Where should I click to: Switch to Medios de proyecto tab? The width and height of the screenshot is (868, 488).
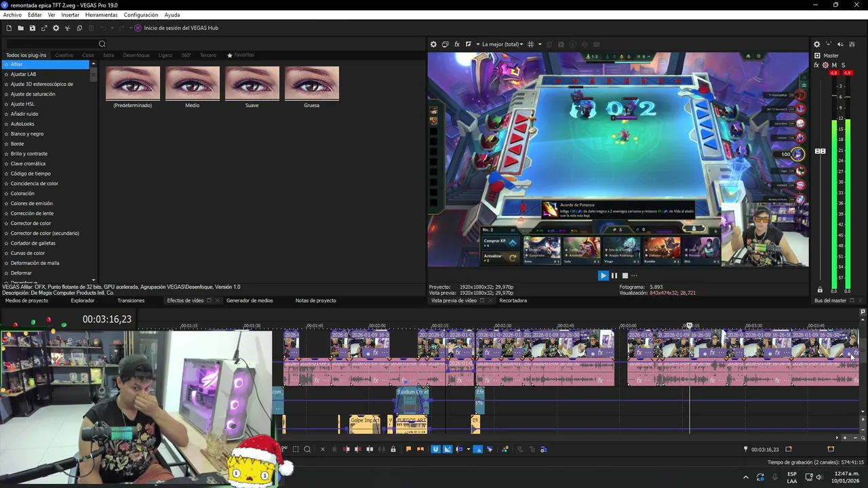(26, 300)
